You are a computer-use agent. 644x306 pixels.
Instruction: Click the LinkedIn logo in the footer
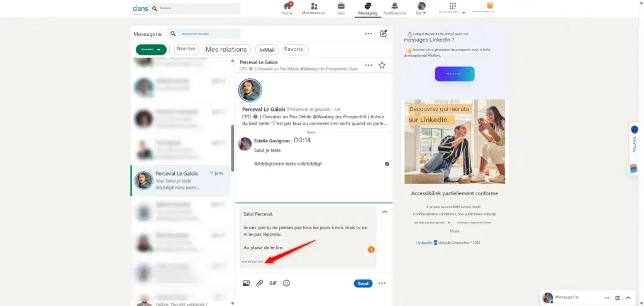pos(426,242)
